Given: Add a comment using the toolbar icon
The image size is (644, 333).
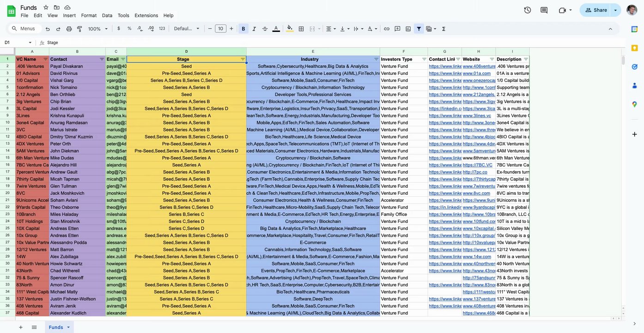Looking at the screenshot, I should 397,29.
